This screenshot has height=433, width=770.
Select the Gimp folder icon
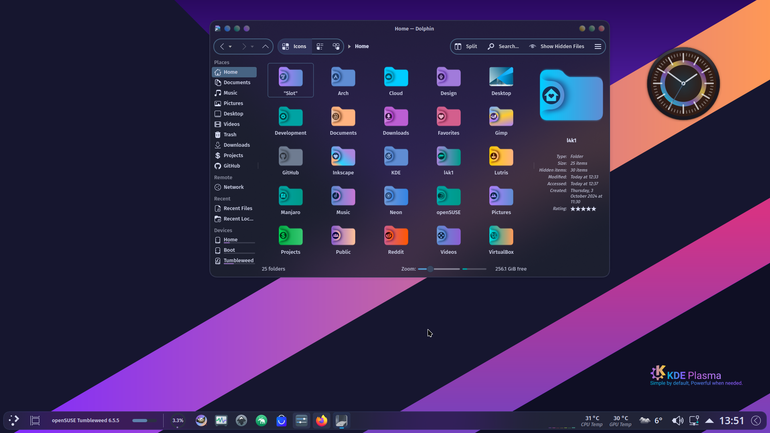501,117
